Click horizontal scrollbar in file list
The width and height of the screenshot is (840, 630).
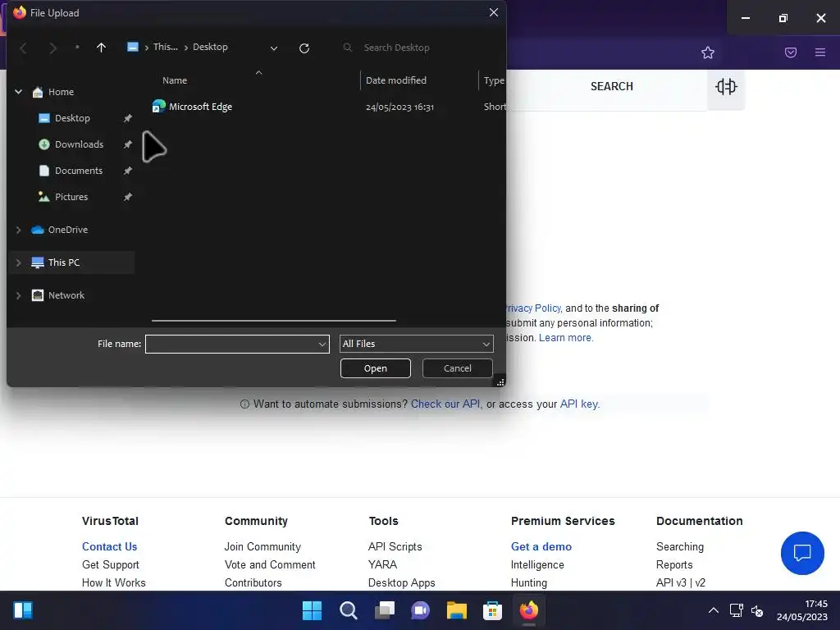click(274, 321)
